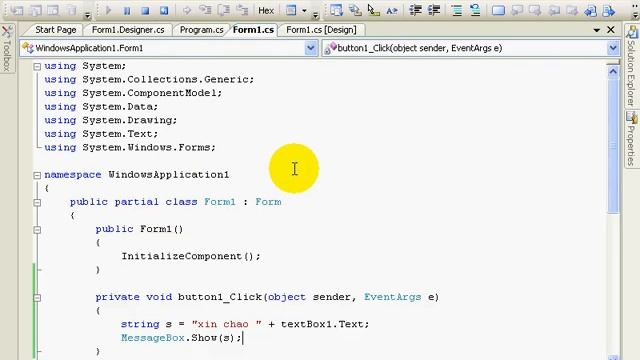
Task: Switch to the Start Page tab
Action: (x=56, y=30)
